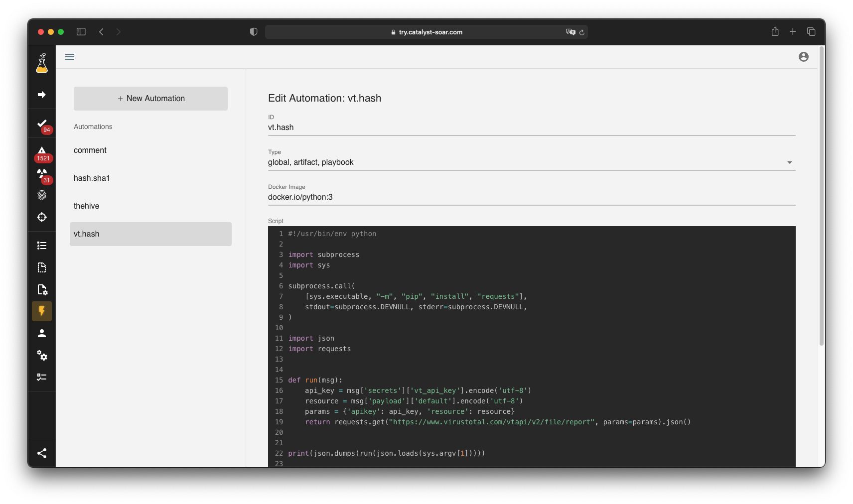Viewport: 853px width, 504px height.
Task: Open the fingerprint icon in sidebar
Action: coord(42,196)
